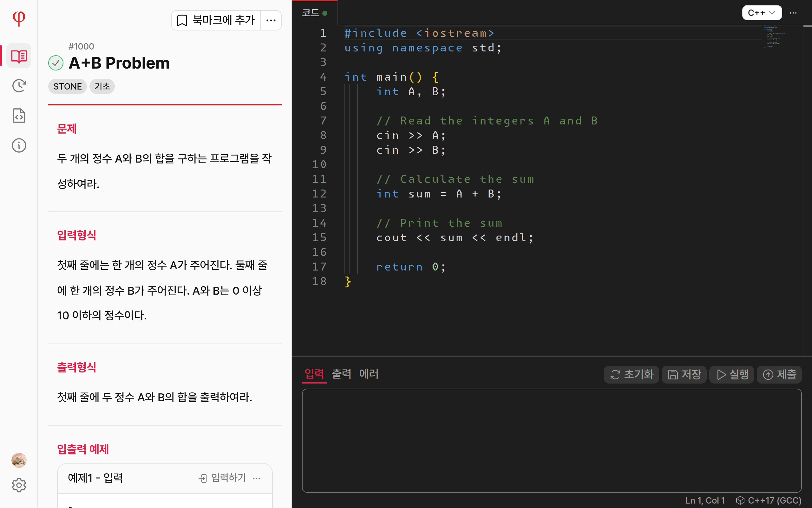This screenshot has height=508, width=812.
Task: Run the code with 실행 button
Action: click(732, 374)
